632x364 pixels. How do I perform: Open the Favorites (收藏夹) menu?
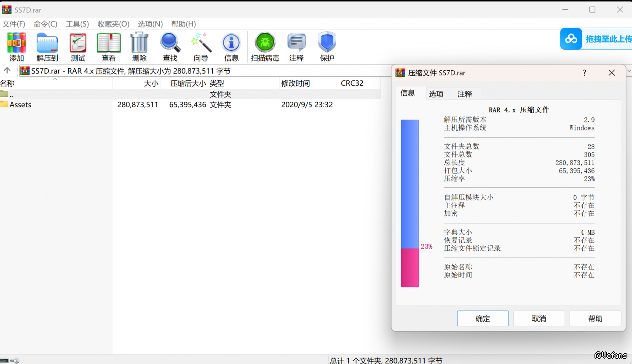(113, 24)
